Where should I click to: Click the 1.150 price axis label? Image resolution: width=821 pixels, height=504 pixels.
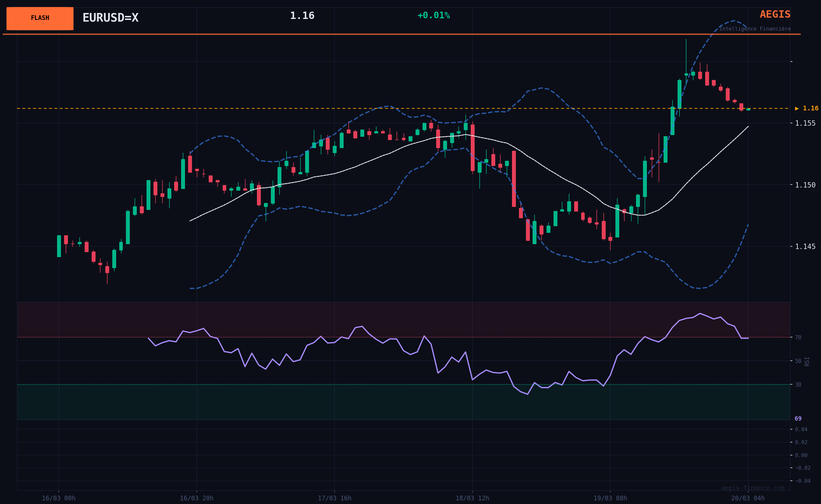click(x=805, y=185)
